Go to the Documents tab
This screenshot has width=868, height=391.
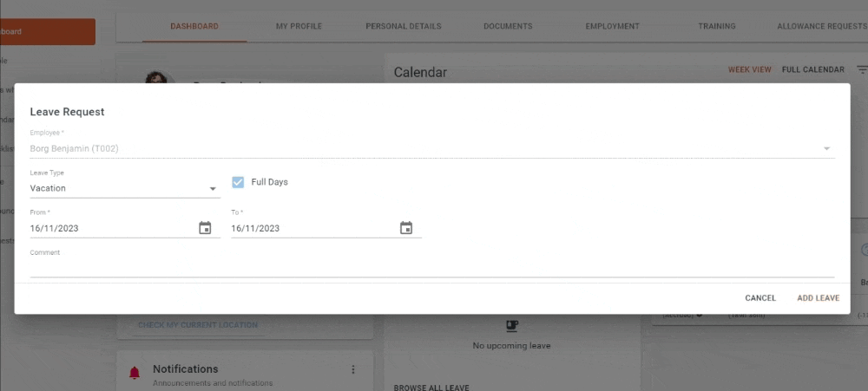tap(508, 26)
